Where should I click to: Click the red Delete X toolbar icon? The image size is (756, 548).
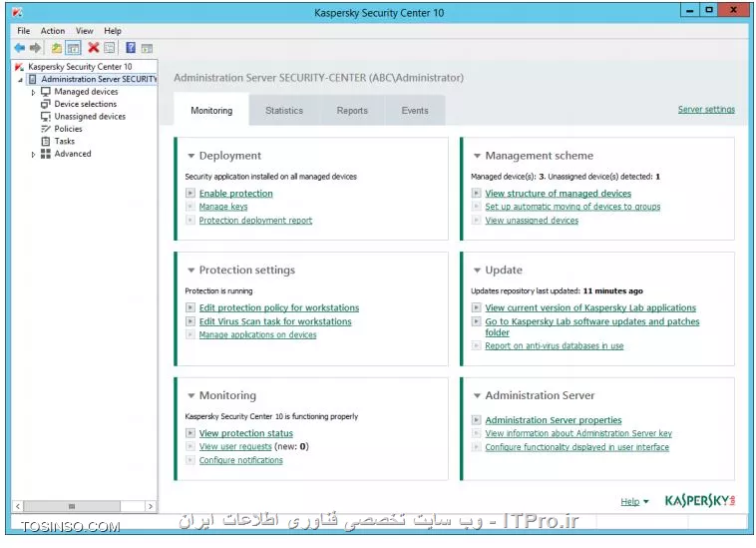pos(94,47)
